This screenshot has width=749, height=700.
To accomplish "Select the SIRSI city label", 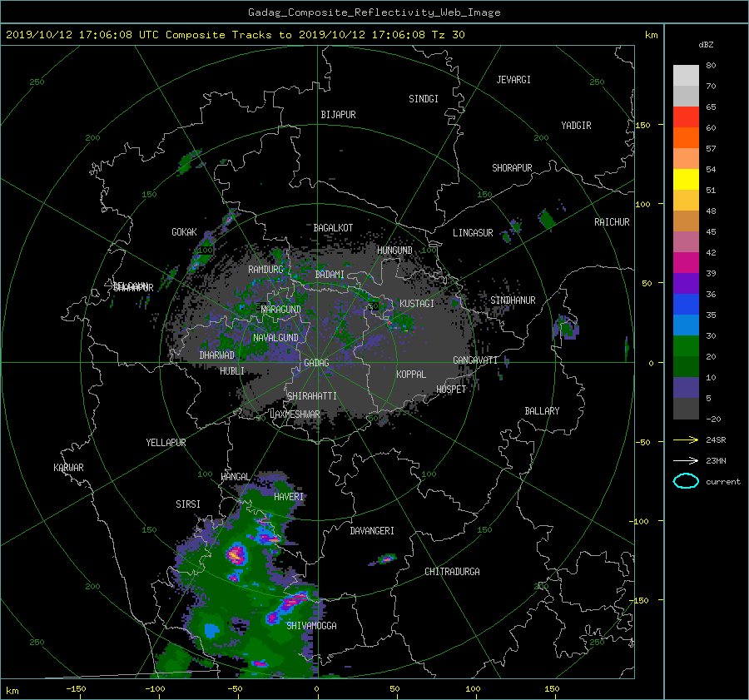I will pyautogui.click(x=188, y=504).
